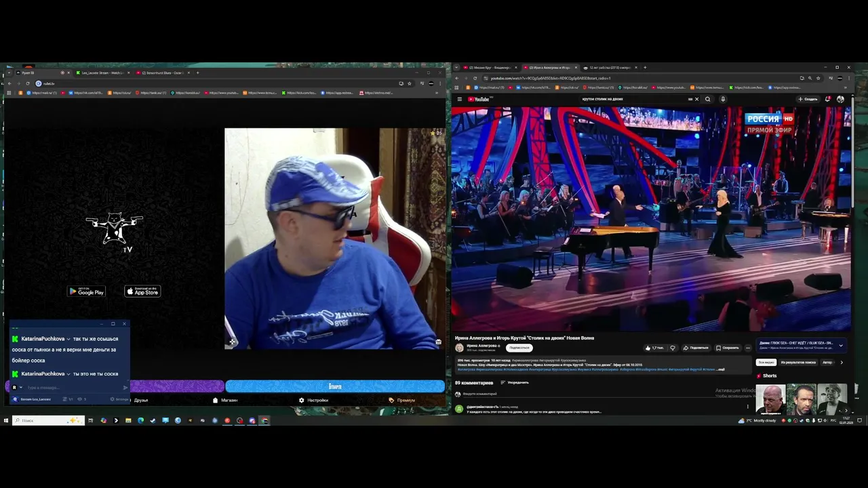
Task: Open the weather widget in the taskbar
Action: point(757,420)
